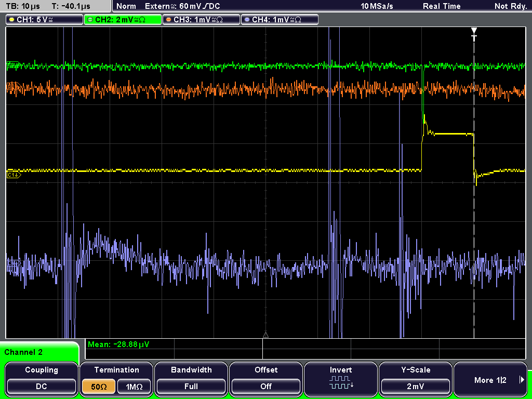532x399 pixels.
Task: Go to More 1|2 menu page
Action: [x=490, y=379]
